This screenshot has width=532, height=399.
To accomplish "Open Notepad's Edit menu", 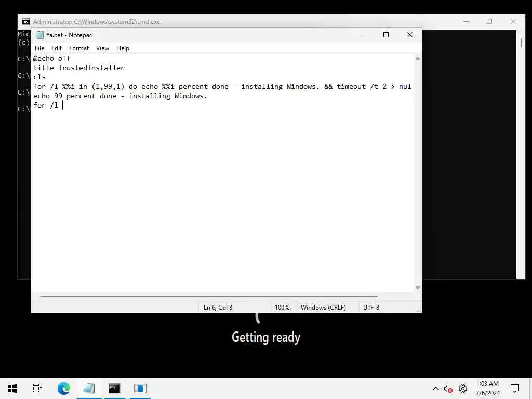I will click(56, 48).
